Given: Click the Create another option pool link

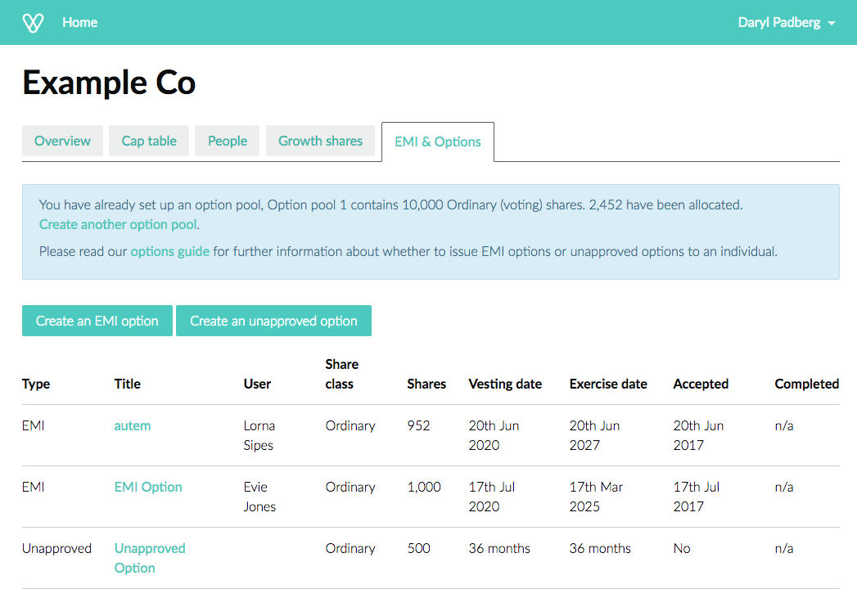Looking at the screenshot, I should click(x=118, y=224).
